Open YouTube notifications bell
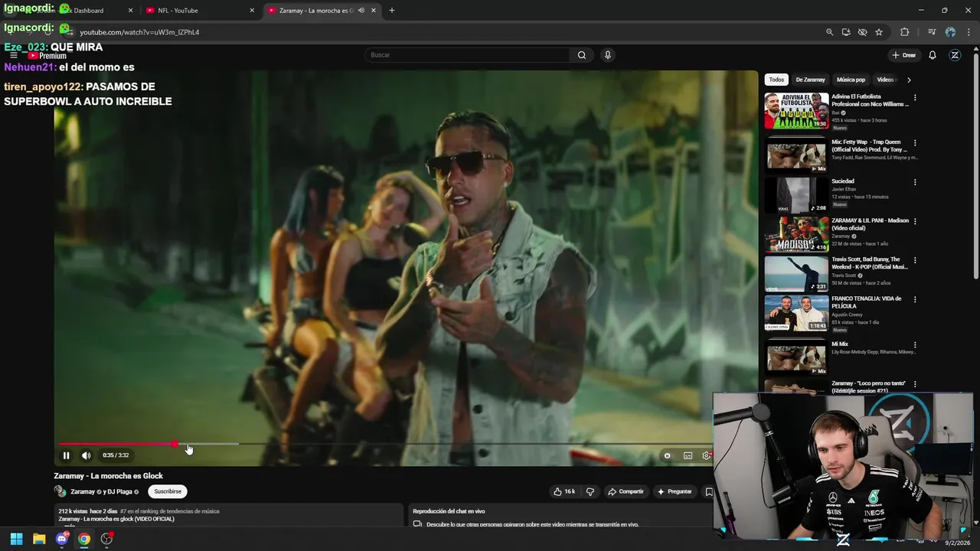980x551 pixels. [x=933, y=55]
